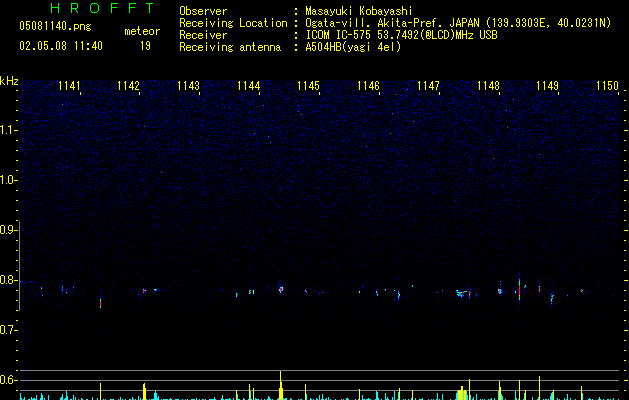
Task: Click the 1141 time marker
Action: pos(69,86)
